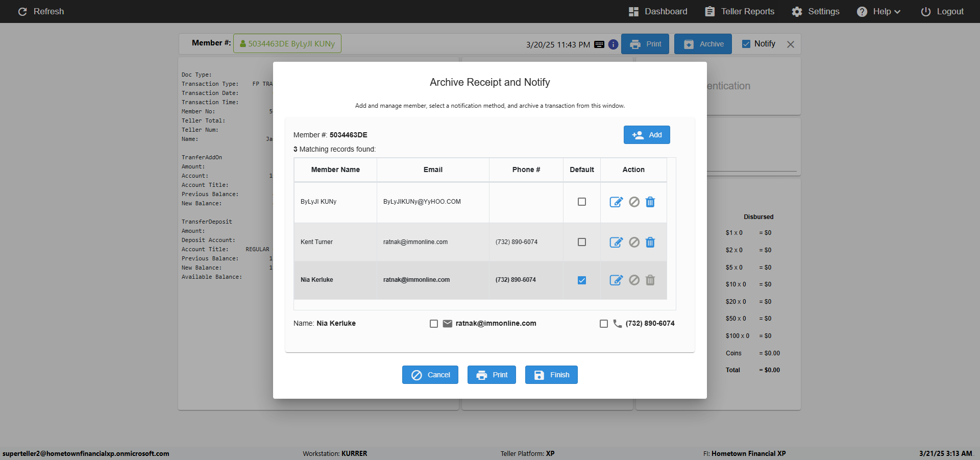Viewport: 980px width, 460px height.
Task: Close the receipt panel with X
Action: [791, 44]
